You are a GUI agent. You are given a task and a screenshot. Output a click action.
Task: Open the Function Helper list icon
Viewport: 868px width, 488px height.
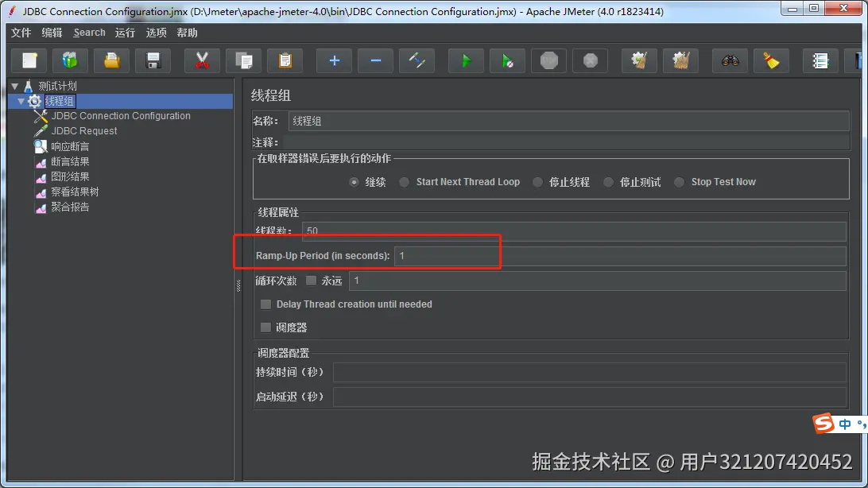click(x=820, y=60)
